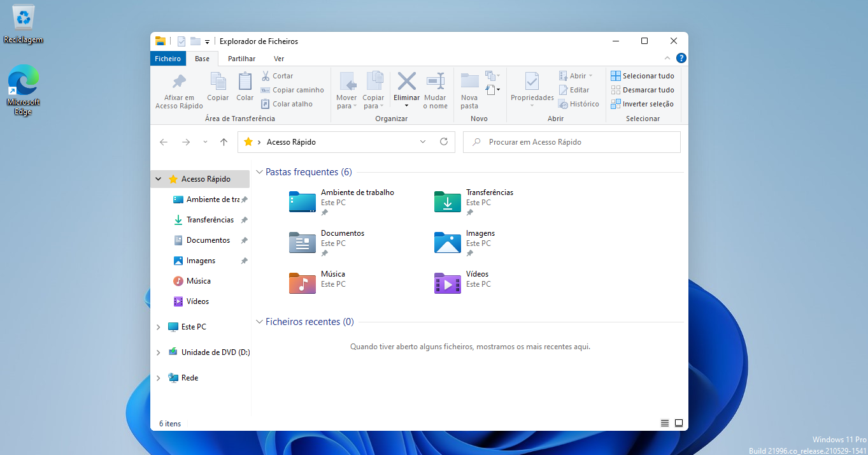Select Vídeos folder icon in content area
This screenshot has height=455, width=868.
coord(448,283)
